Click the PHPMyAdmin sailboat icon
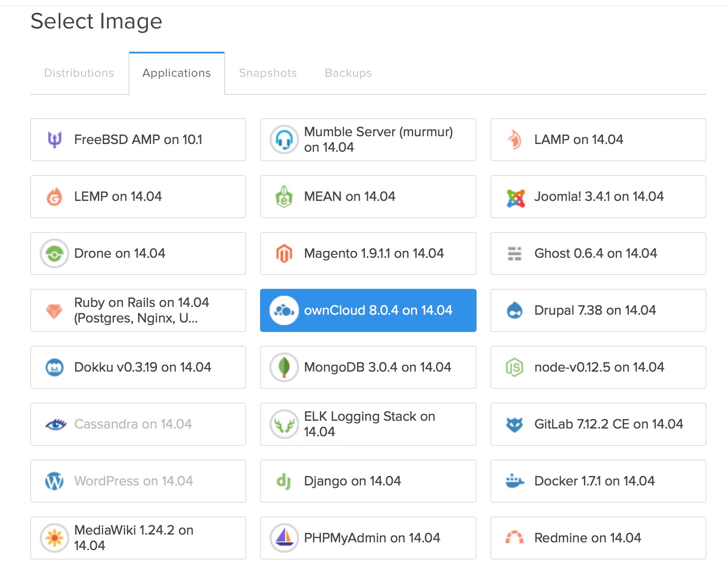Viewport: 728px width, 582px height. coord(284,538)
